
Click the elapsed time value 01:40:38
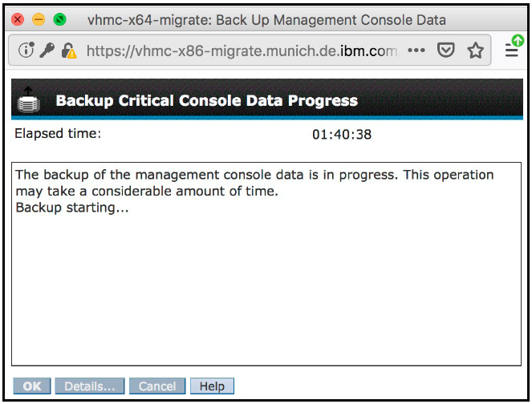pyautogui.click(x=342, y=135)
